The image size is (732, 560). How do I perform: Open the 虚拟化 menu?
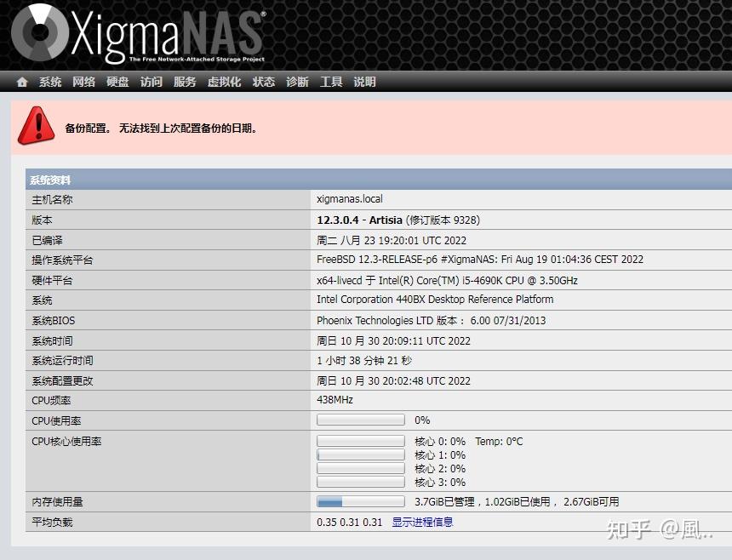pyautogui.click(x=224, y=82)
